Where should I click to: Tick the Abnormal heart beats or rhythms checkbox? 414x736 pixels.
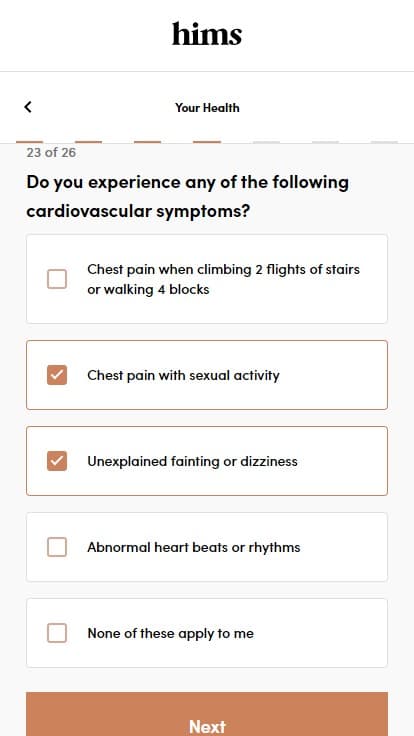pyautogui.click(x=57, y=547)
